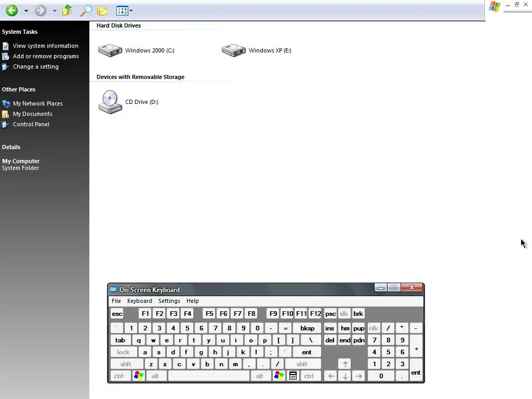
Task: Click the hm home key
Action: tap(345, 328)
